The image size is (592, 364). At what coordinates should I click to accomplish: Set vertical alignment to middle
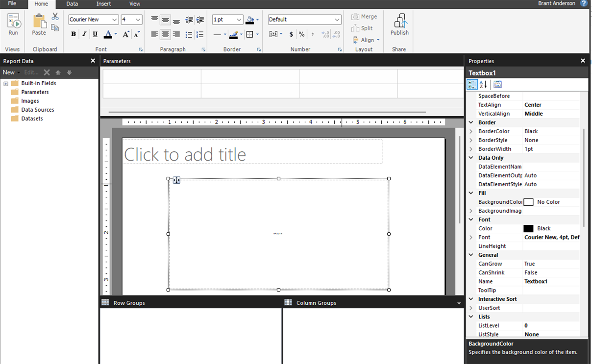click(165, 20)
